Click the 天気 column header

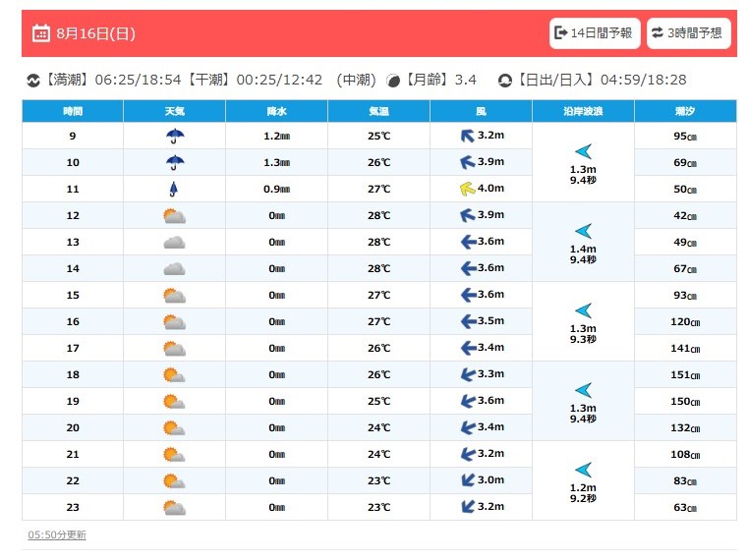[174, 111]
